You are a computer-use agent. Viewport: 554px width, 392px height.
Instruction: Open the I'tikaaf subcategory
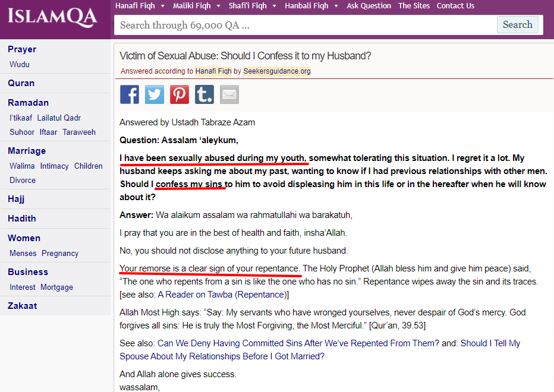(x=21, y=118)
